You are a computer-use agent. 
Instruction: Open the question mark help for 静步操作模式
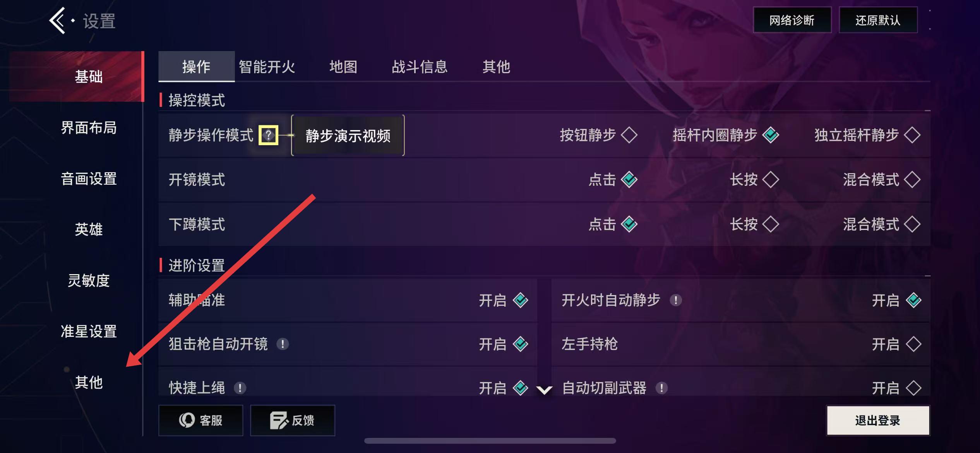pyautogui.click(x=268, y=136)
